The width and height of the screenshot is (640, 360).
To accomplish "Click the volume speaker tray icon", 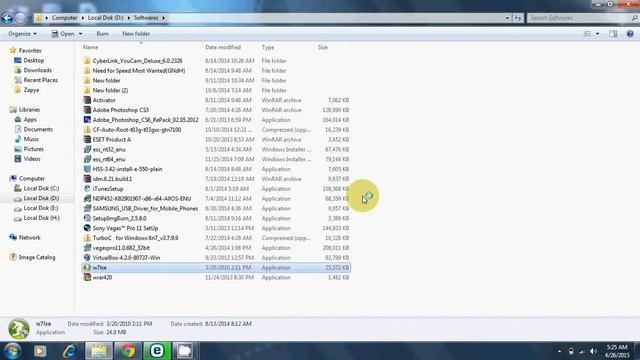I will point(593,351).
